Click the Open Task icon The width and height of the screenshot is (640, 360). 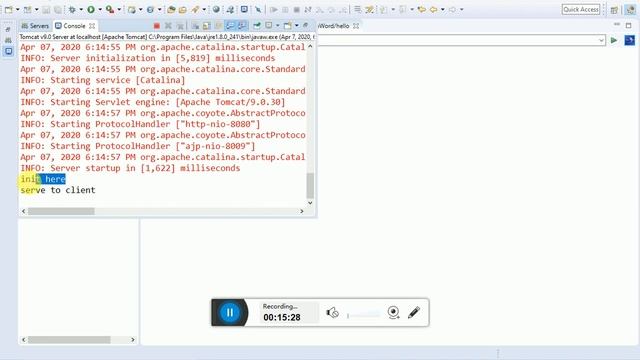point(182,9)
